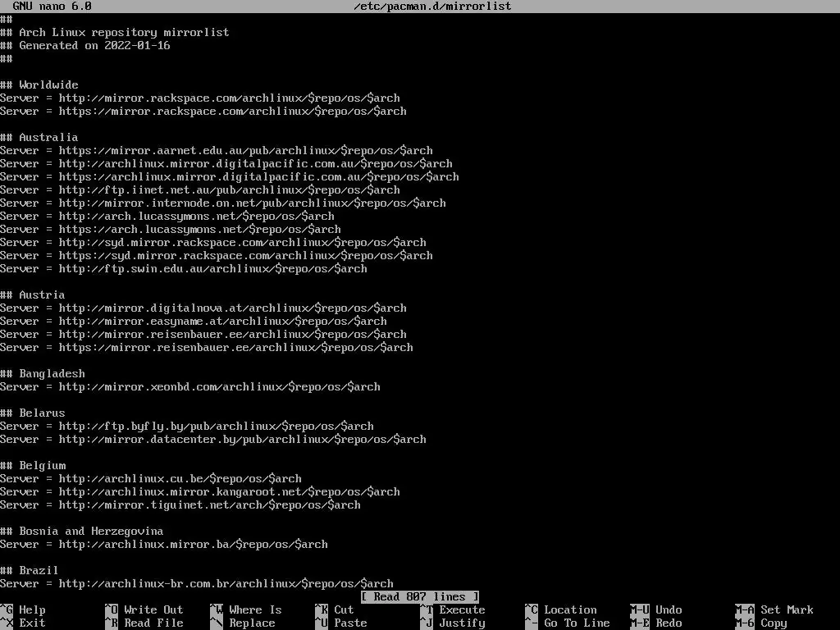The width and height of the screenshot is (840, 630).
Task: Place cursor on 'Generated on 2022-01-16' line
Action: (x=85, y=46)
